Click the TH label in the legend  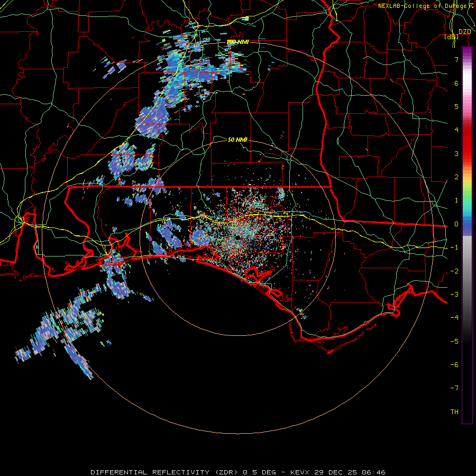point(454,411)
